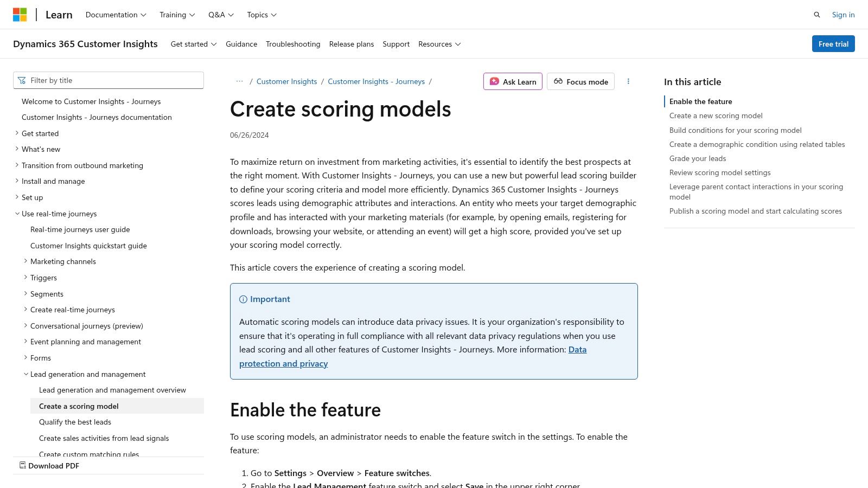
Task: Collapse Lead generation and management section
Action: coord(25,374)
